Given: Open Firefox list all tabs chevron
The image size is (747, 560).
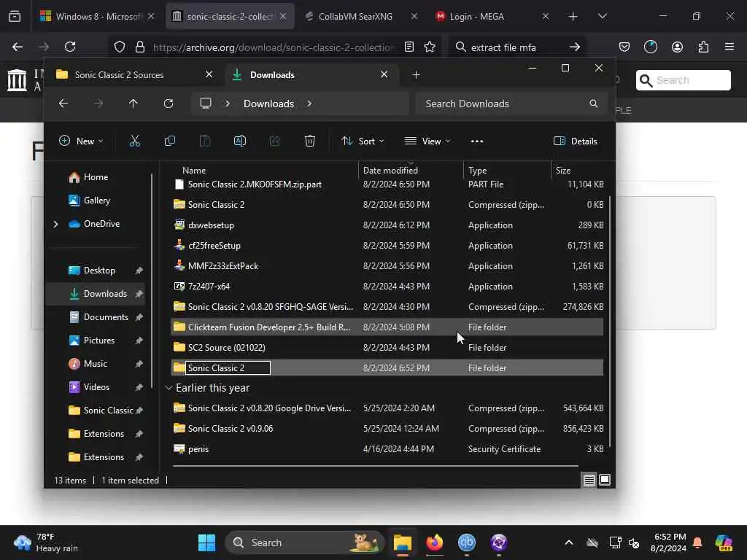Looking at the screenshot, I should coord(602,16).
